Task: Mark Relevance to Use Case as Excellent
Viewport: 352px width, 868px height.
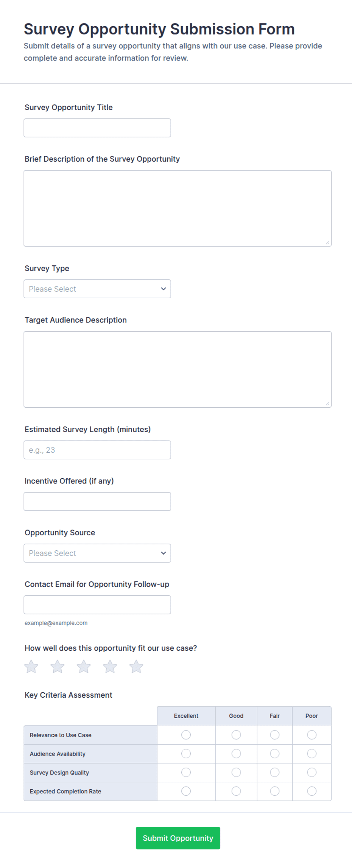Action: (x=186, y=735)
